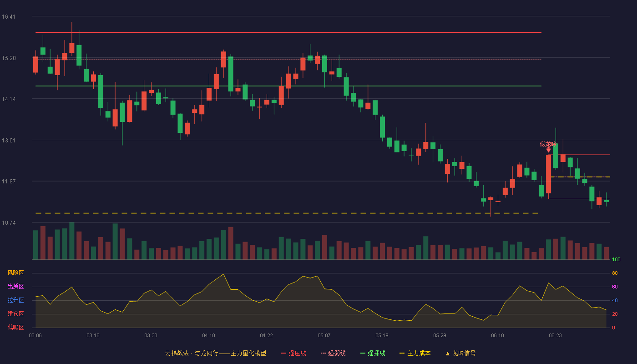The height and width of the screenshot is (364, 637).
Task: Select the tall red candle under 假龙吟
Action: coord(548,174)
